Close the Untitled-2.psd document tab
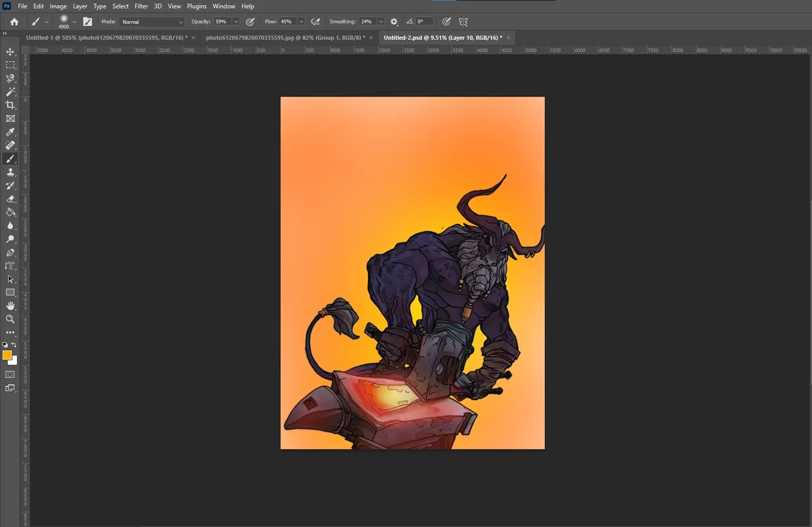812x527 pixels. tap(508, 37)
